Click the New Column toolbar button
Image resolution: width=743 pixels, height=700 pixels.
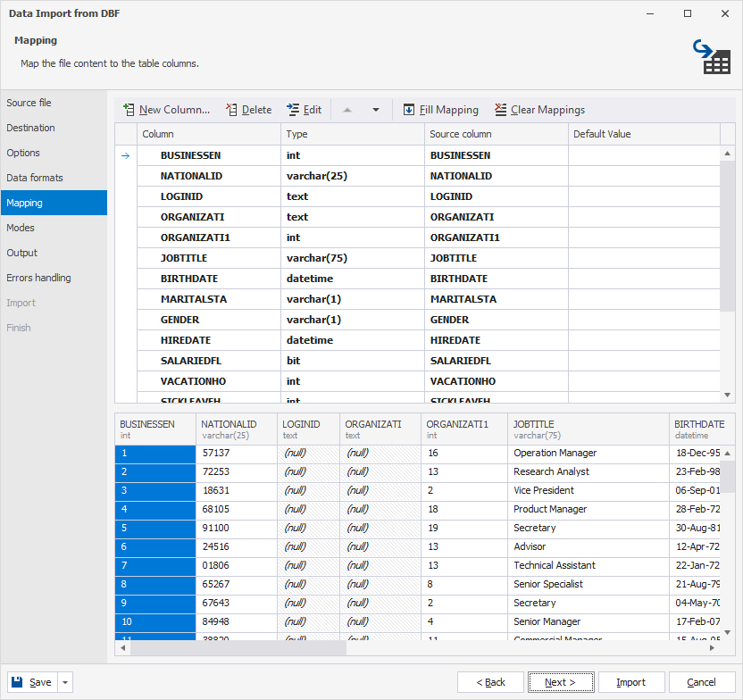pyautogui.click(x=166, y=110)
